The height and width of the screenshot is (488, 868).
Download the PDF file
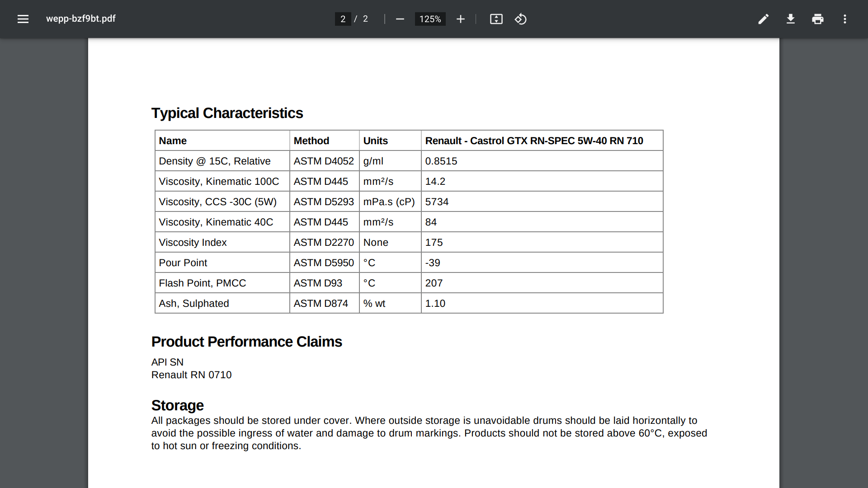point(790,19)
